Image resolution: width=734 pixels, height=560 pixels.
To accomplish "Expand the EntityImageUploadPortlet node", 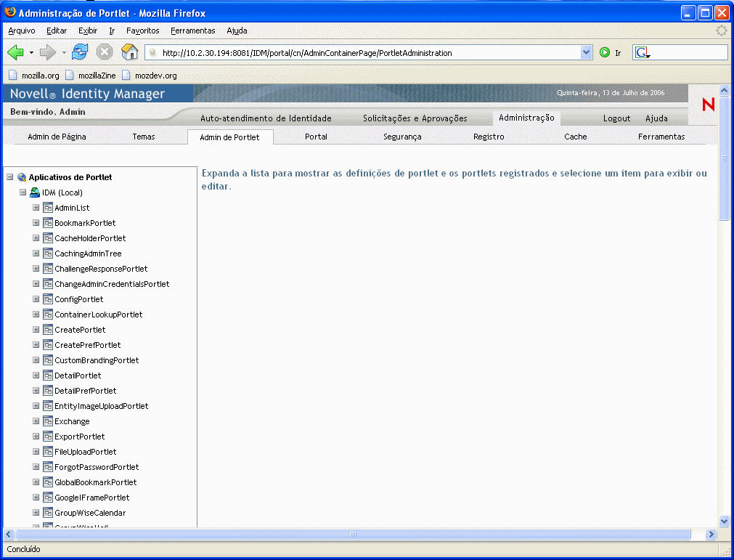I will (36, 405).
